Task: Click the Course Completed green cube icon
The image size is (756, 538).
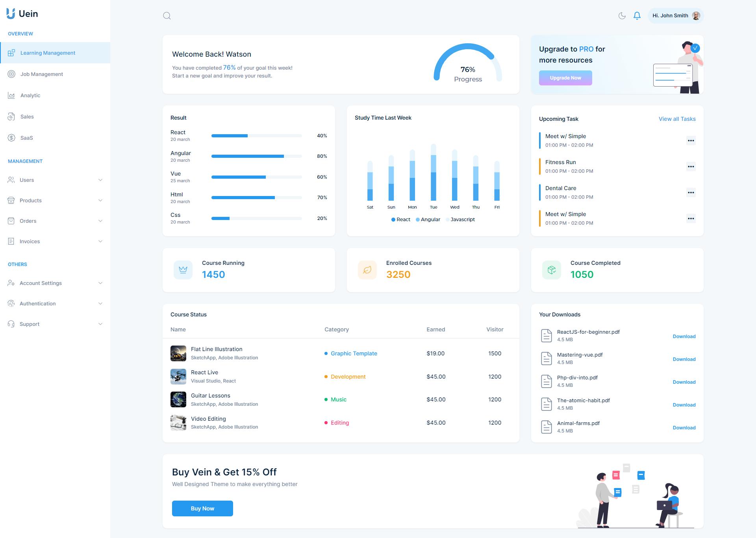Action: [x=551, y=270]
